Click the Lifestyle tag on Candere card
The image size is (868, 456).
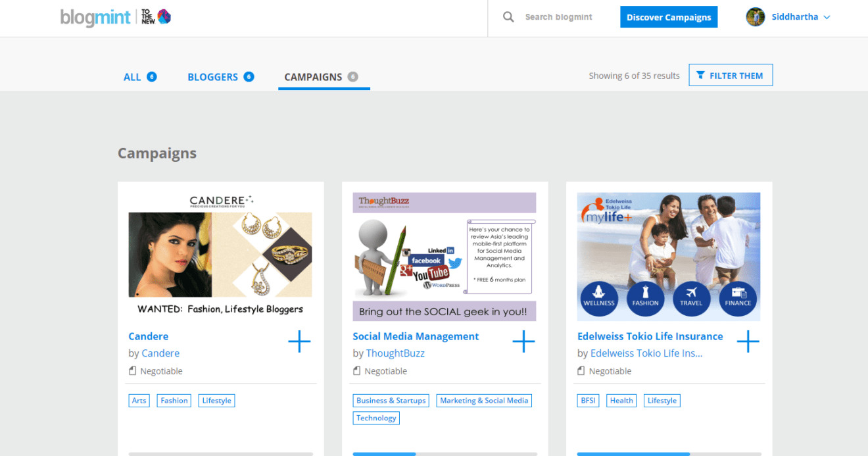coord(217,401)
